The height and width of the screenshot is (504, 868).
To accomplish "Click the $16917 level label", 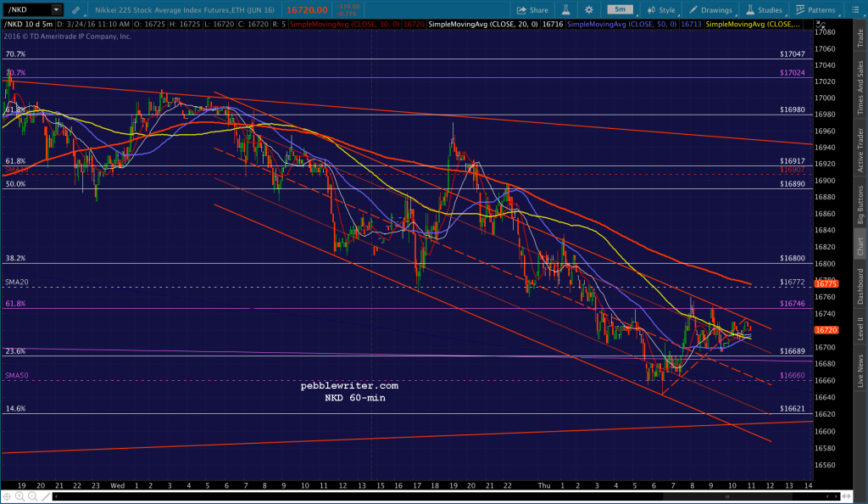I will coord(793,161).
